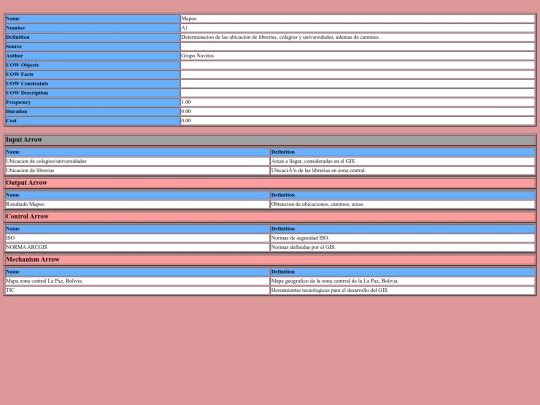Select the 'A1' number value

[357, 28]
